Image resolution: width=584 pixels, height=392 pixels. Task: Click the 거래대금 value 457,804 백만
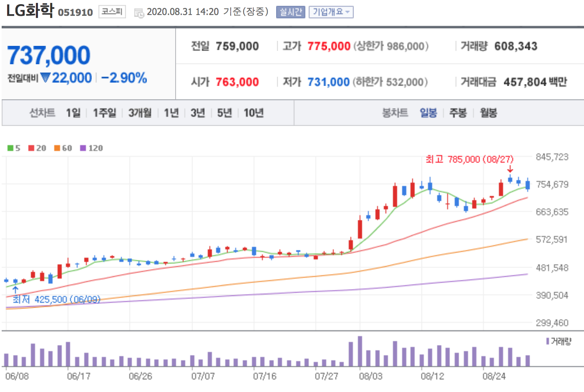536,82
